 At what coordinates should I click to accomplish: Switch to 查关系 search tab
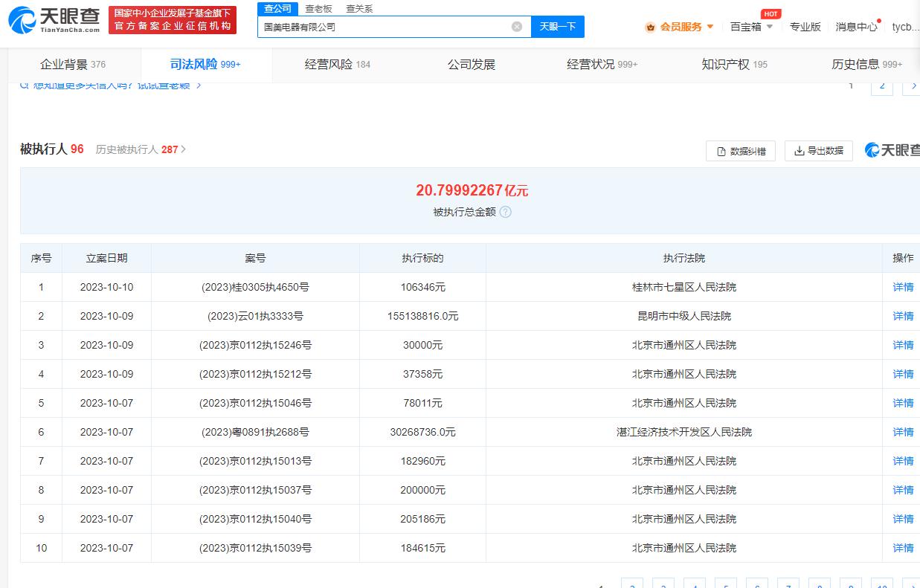359,9
